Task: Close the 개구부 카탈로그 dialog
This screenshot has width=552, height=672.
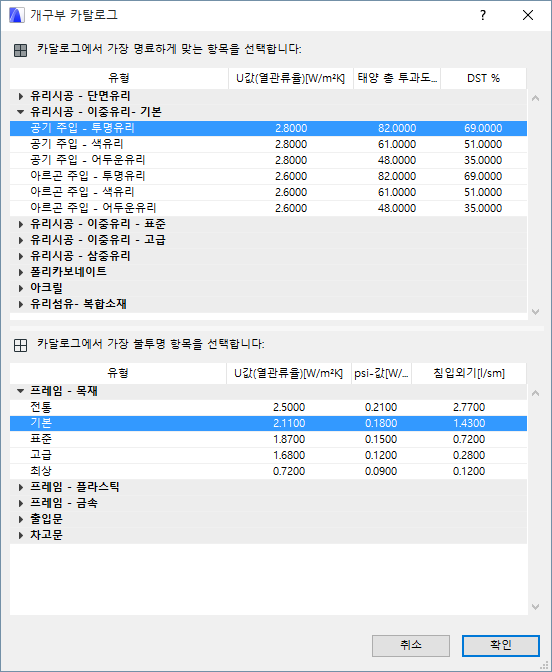Action: [528, 15]
